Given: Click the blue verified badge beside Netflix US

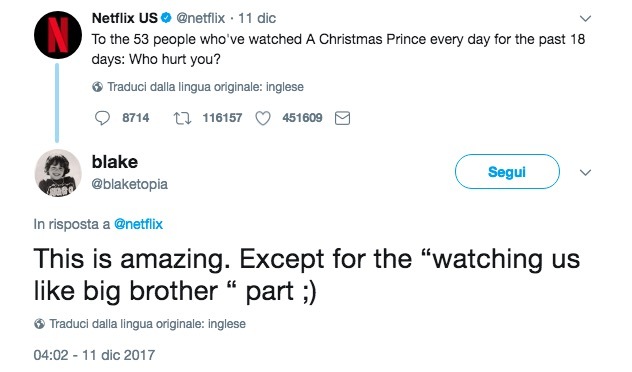Looking at the screenshot, I should (166, 18).
